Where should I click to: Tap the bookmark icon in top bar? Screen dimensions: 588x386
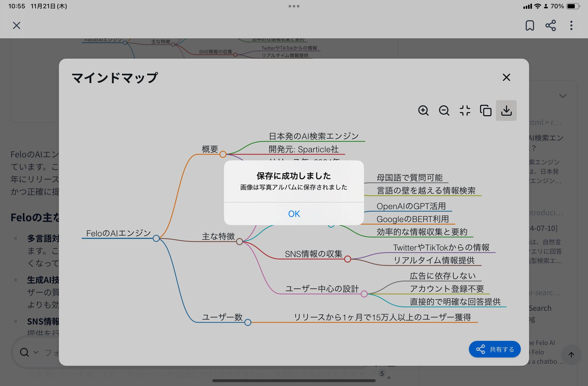(x=530, y=25)
